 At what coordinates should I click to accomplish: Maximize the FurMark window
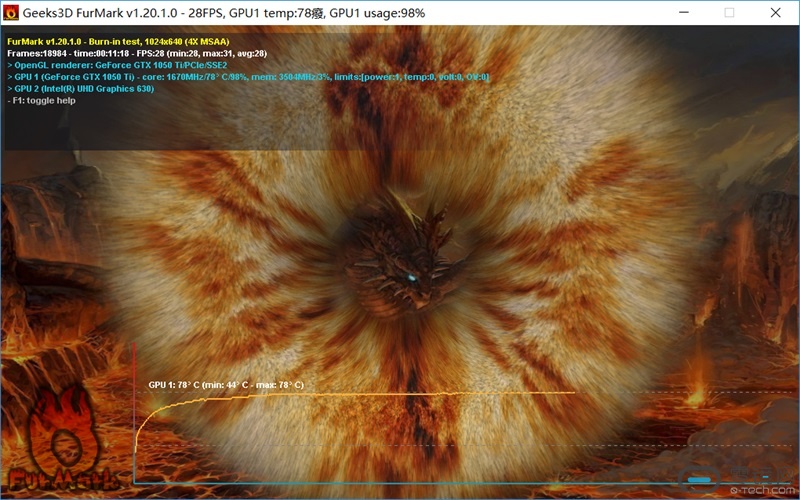(x=730, y=13)
